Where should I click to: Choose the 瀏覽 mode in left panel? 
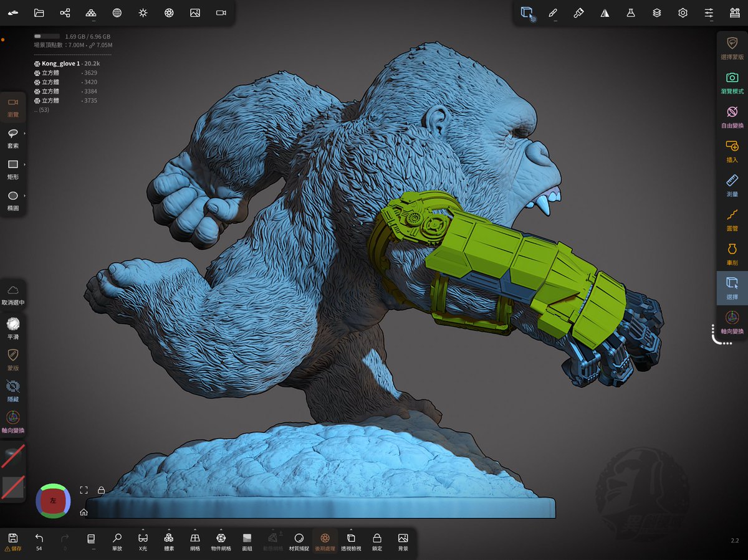point(12,107)
